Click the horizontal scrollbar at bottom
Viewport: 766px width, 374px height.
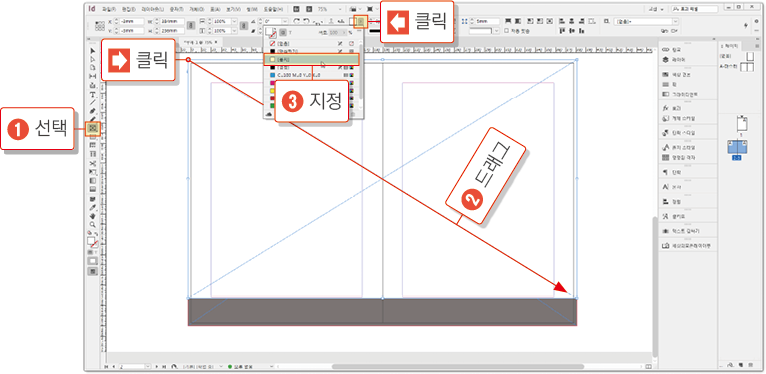pos(458,366)
